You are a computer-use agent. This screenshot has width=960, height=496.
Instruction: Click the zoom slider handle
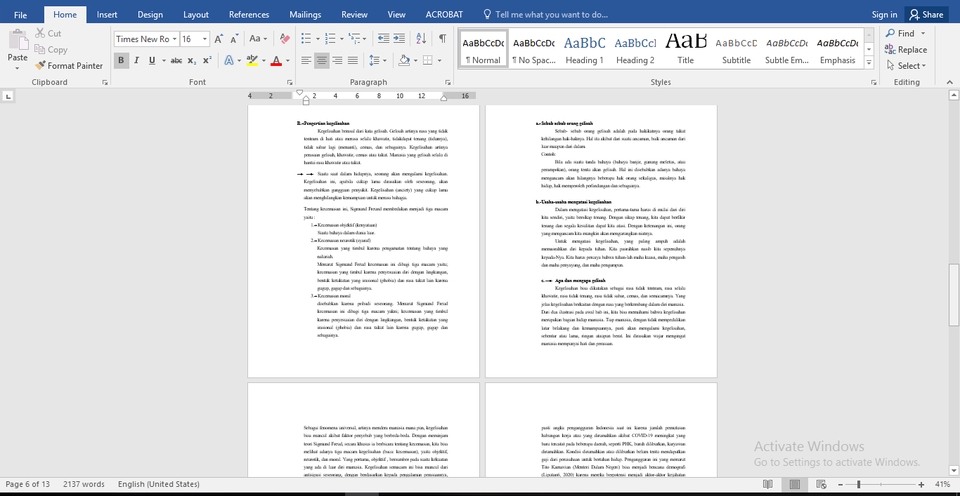click(x=858, y=484)
